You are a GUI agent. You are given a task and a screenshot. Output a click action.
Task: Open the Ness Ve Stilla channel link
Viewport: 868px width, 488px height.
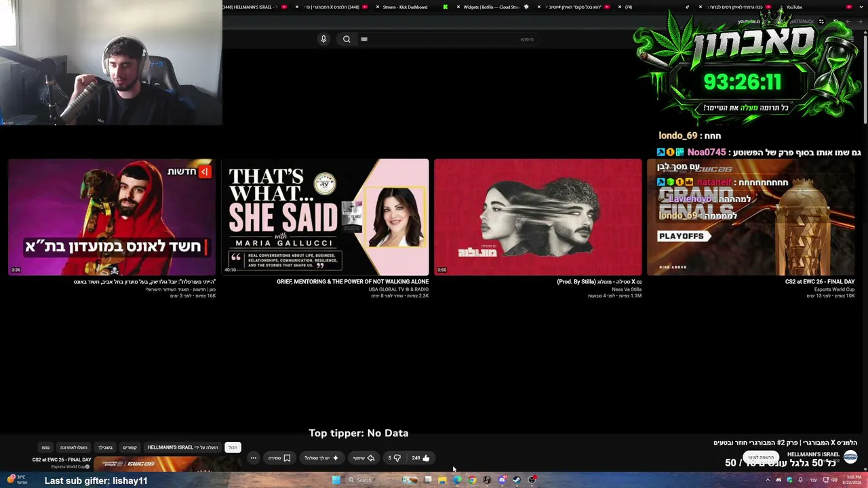click(x=627, y=289)
